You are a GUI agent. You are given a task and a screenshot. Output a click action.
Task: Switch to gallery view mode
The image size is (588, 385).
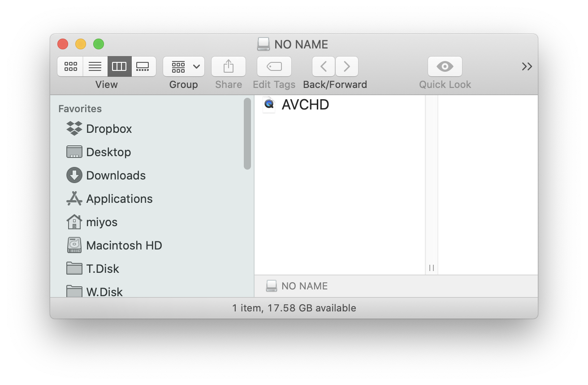[143, 66]
